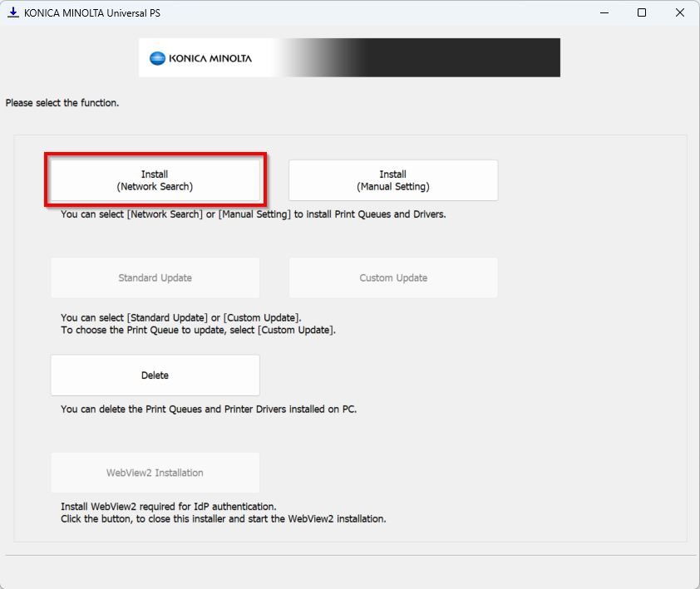Select the Custom Update button

pyautogui.click(x=392, y=277)
